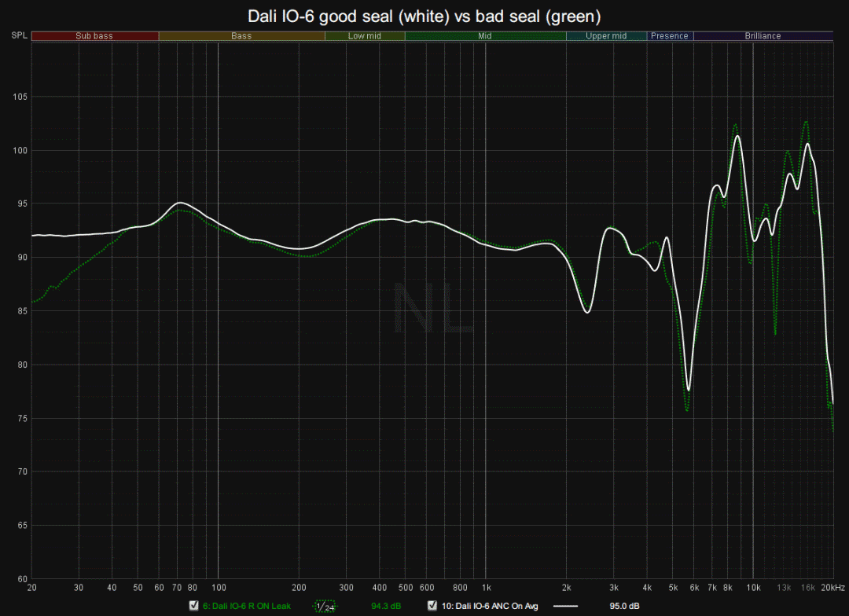
Task: Click the 95.0 dB legend value
Action: [624, 606]
